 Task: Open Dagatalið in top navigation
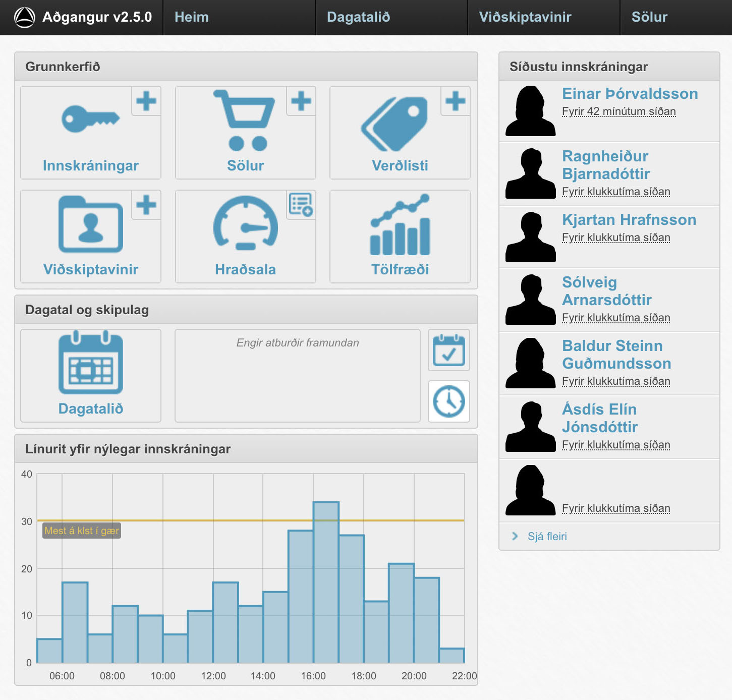(x=358, y=17)
